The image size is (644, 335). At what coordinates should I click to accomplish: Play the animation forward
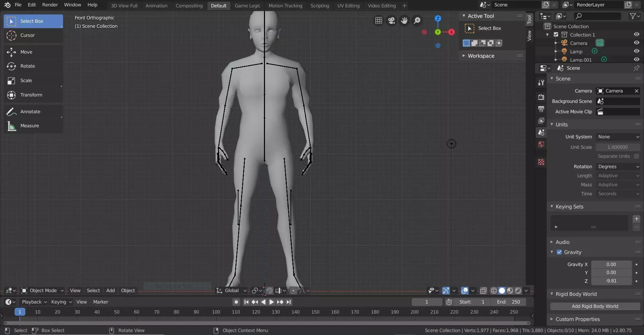[272, 302]
